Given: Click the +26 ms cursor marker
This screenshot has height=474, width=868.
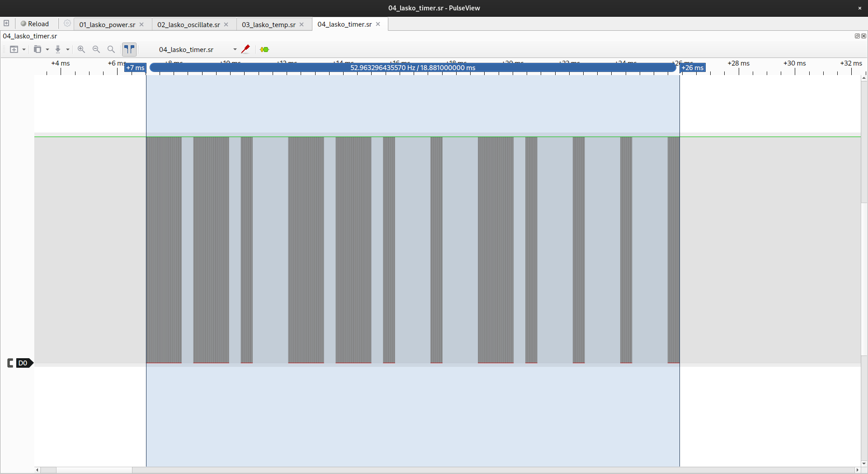Looking at the screenshot, I should tap(693, 68).
